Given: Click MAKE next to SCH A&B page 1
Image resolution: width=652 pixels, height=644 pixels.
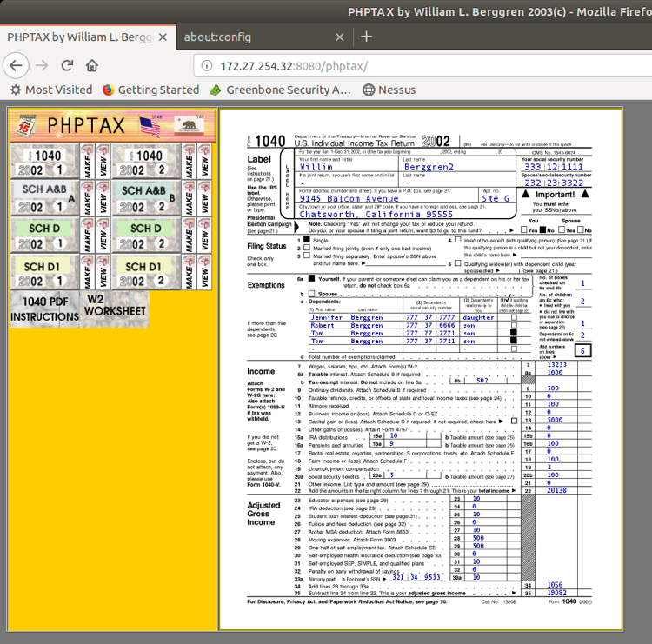Looking at the screenshot, I should [87, 198].
